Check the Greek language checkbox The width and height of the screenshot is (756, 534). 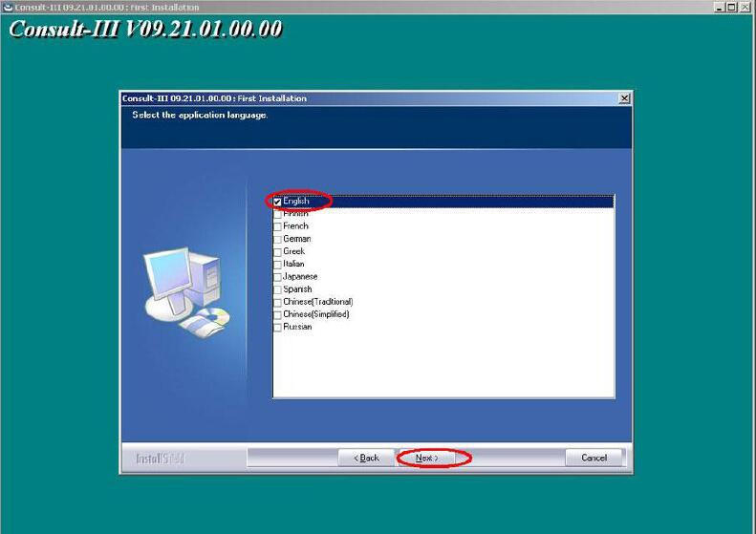277,252
